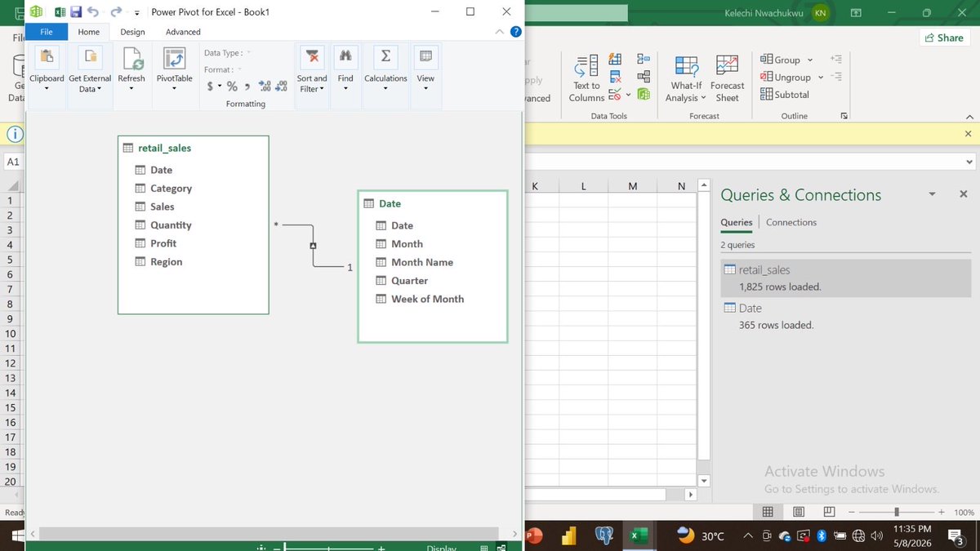Switch to Design tab
The image size is (980, 551).
(132, 32)
